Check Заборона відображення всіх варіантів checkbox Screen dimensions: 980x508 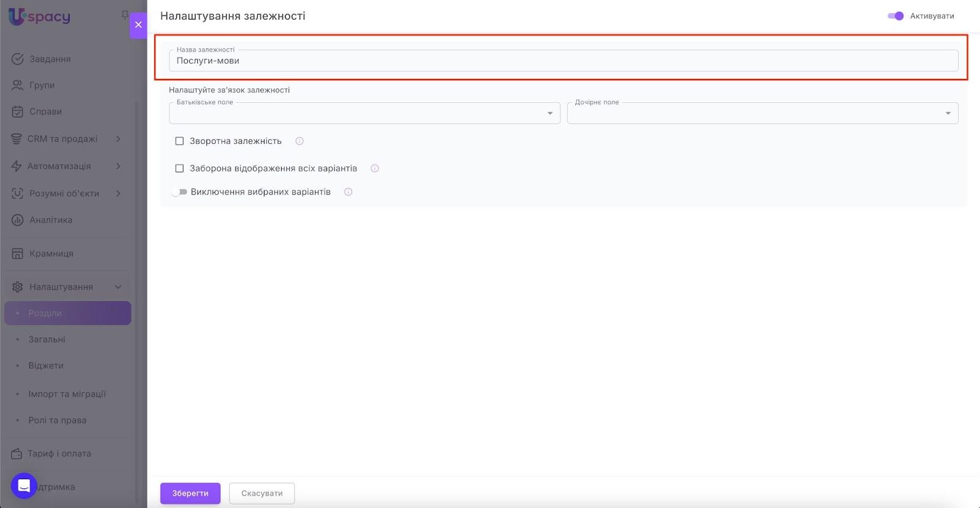coord(179,168)
